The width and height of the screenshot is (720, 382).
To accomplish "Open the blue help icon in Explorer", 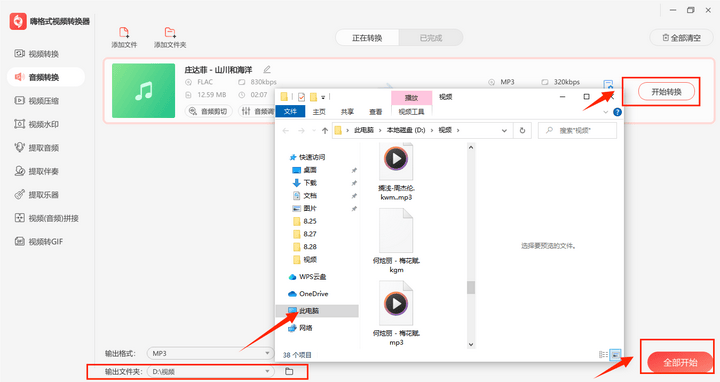I will (617, 112).
